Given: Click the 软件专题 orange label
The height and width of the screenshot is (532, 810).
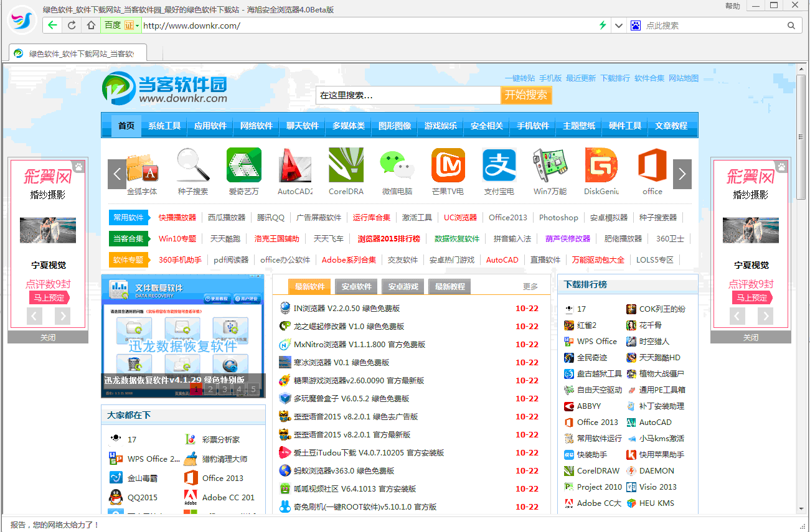Looking at the screenshot, I should (128, 260).
